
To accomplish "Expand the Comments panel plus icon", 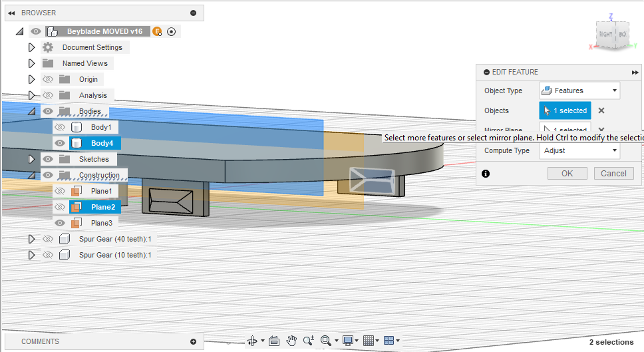I will (x=193, y=342).
